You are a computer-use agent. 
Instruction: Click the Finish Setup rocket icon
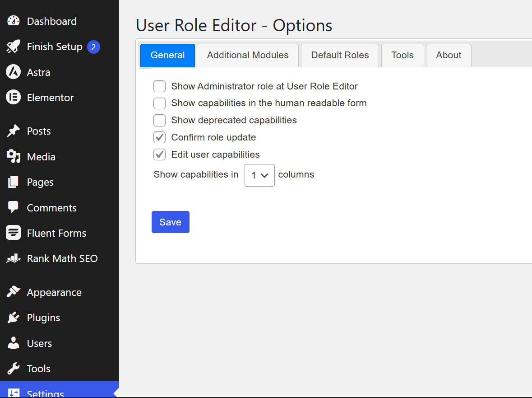[x=14, y=47]
